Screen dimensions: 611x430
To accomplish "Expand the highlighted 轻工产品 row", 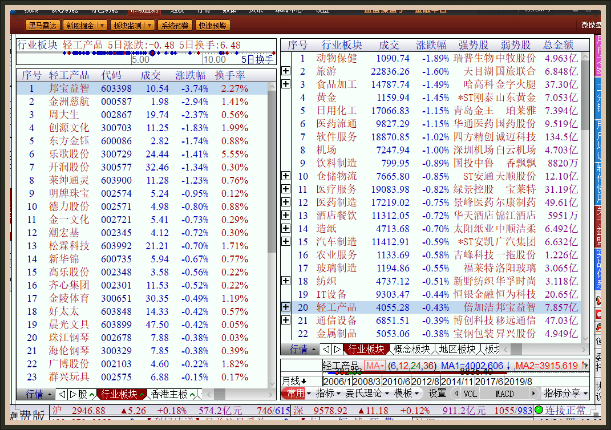I will [x=286, y=307].
